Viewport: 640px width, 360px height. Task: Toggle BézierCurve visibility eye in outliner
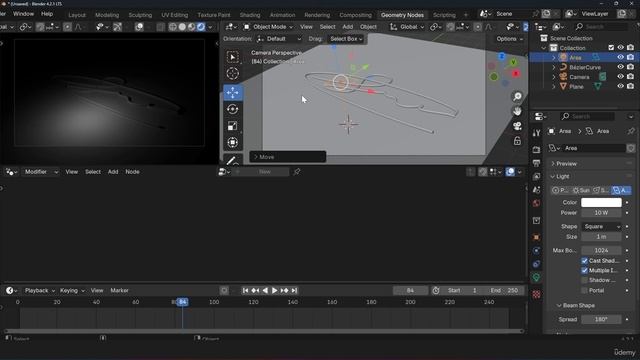pos(620,67)
